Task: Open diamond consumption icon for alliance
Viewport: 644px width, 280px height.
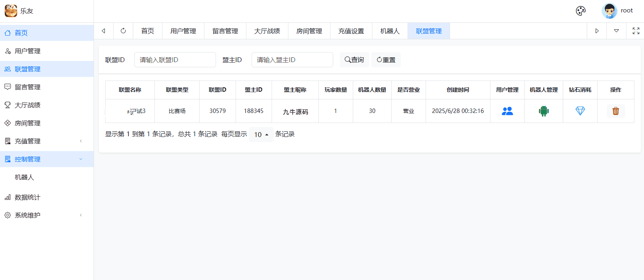Action: 580,111
